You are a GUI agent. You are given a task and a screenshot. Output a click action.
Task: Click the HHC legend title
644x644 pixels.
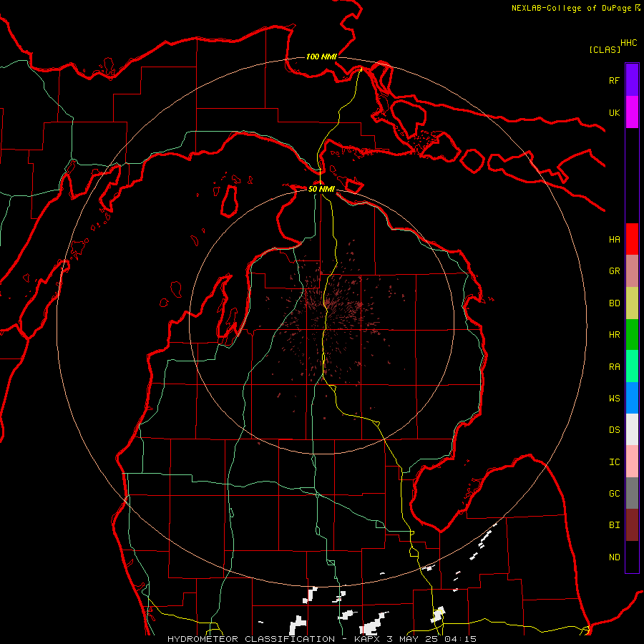point(629,43)
